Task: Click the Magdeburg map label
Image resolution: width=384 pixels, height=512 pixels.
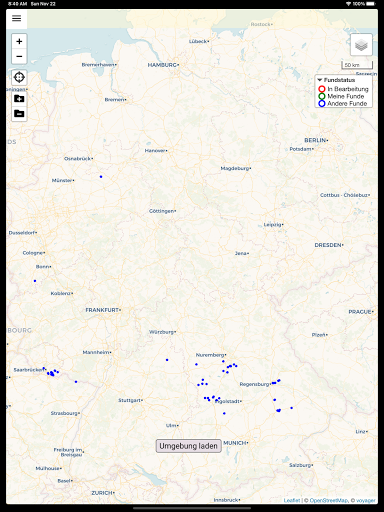Action: pos(235,168)
